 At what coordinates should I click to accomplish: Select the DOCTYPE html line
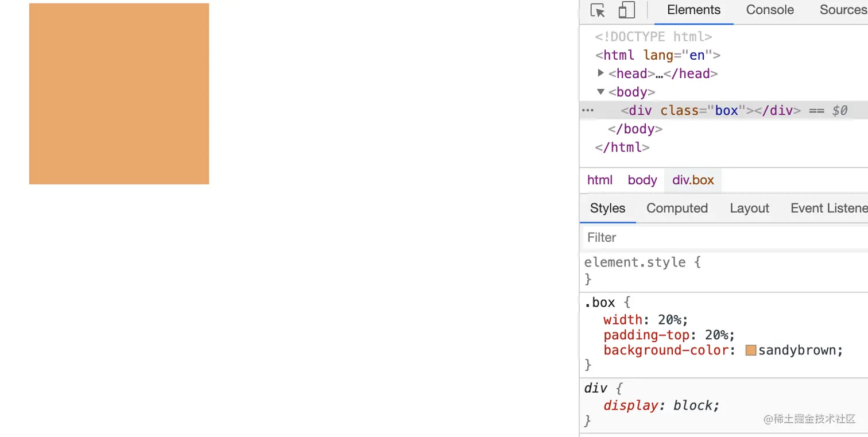[x=653, y=37]
